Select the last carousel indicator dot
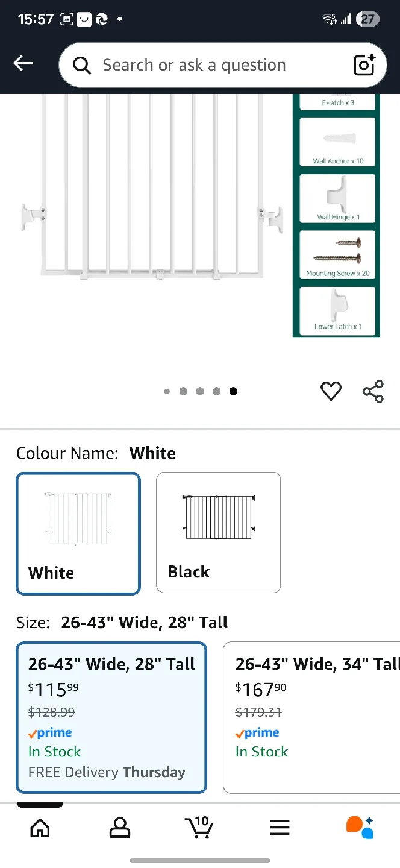The height and width of the screenshot is (868, 400). [233, 391]
